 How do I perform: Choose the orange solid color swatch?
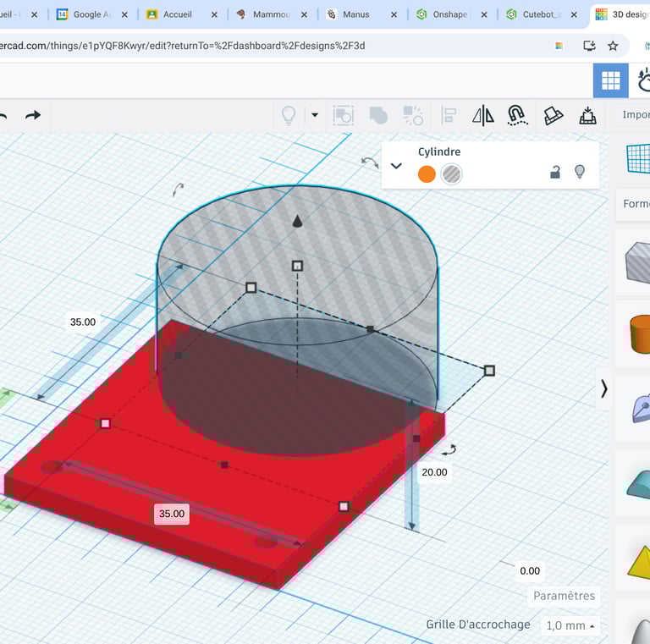click(x=427, y=174)
